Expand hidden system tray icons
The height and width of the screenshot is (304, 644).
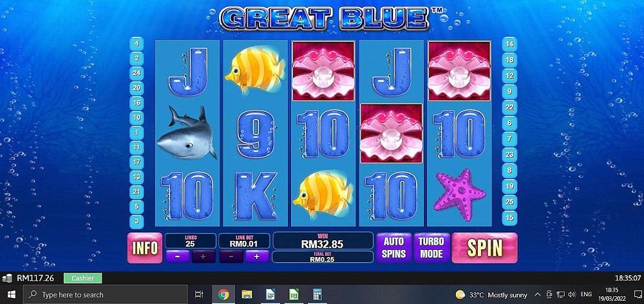pyautogui.click(x=537, y=294)
